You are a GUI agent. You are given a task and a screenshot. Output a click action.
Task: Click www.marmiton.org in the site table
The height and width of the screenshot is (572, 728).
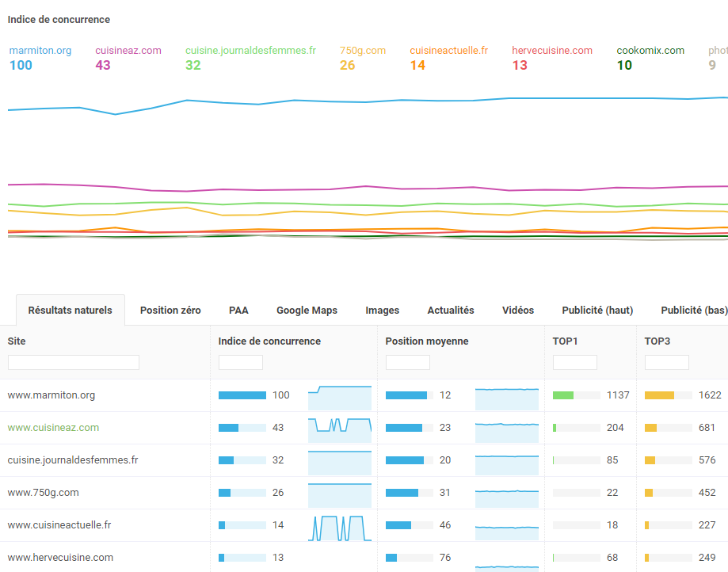[x=51, y=395]
